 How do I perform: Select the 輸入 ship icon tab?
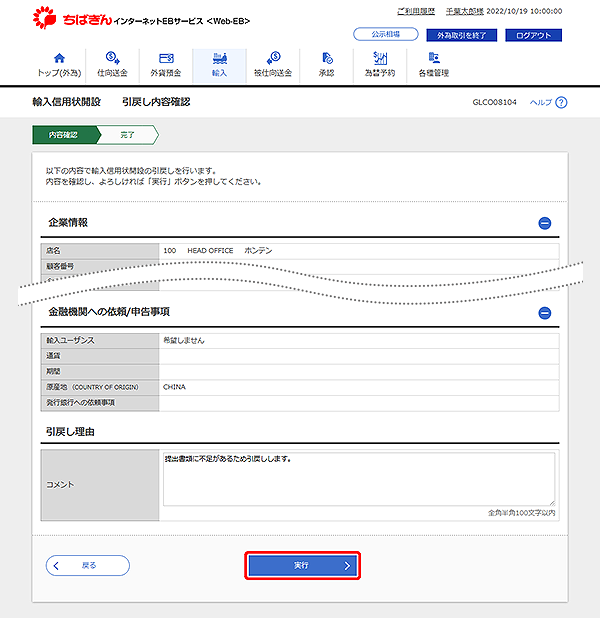coord(220,58)
